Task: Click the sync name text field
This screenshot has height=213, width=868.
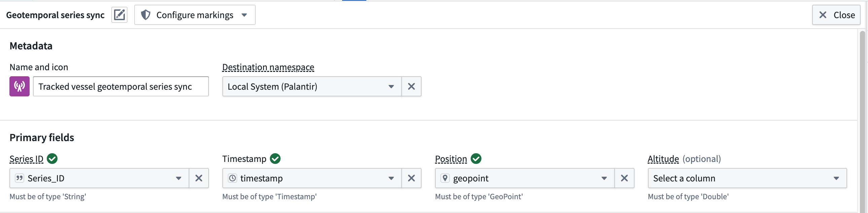Action: tap(121, 86)
